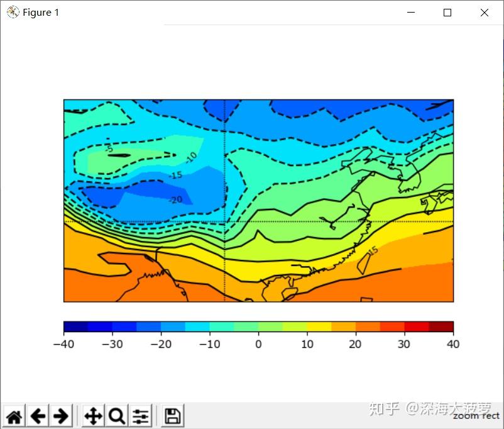Click the Home reset view icon
The width and height of the screenshot is (504, 429).
click(14, 416)
